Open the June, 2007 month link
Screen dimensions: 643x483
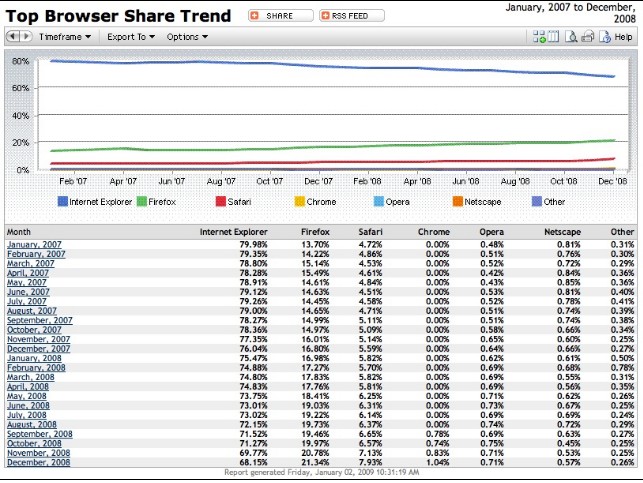click(x=28, y=292)
